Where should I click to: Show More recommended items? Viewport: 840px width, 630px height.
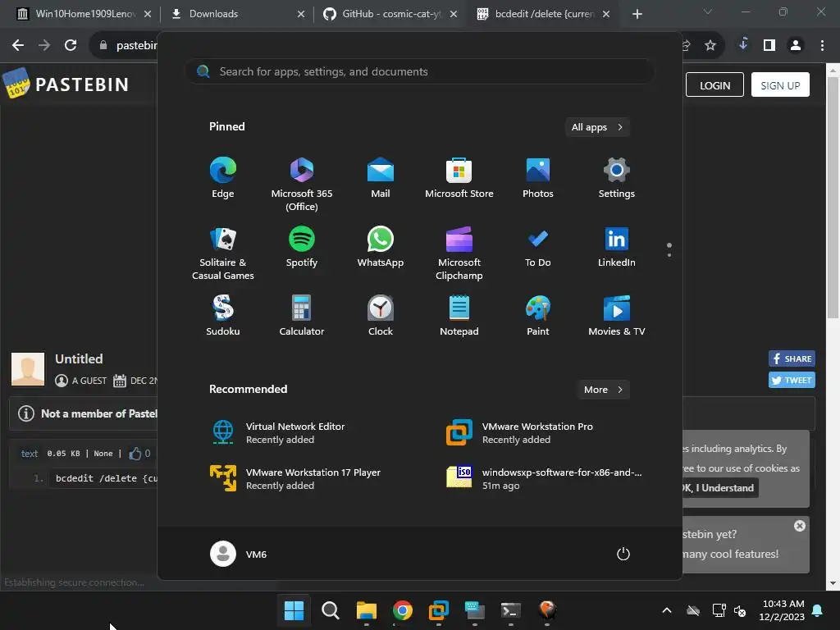pos(603,390)
